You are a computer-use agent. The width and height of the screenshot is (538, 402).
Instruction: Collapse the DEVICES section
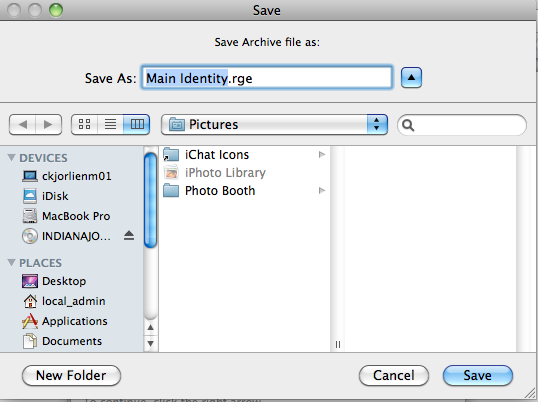(x=11, y=157)
